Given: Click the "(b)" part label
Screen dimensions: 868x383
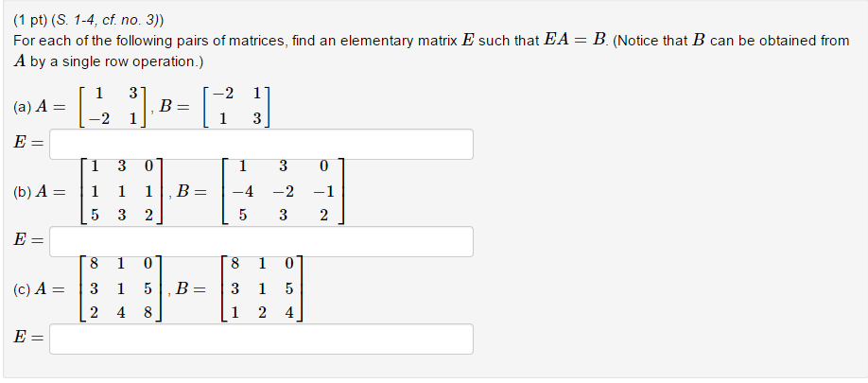Looking at the screenshot, I should 22,192.
